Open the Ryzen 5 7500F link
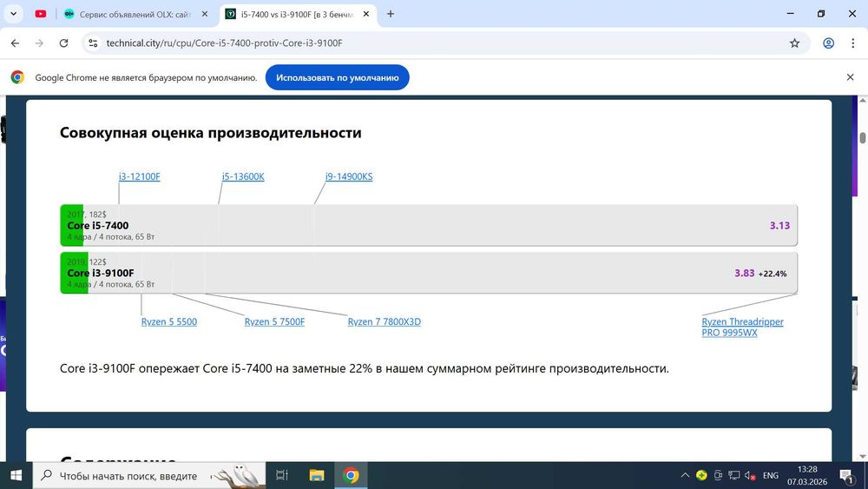 274,321
